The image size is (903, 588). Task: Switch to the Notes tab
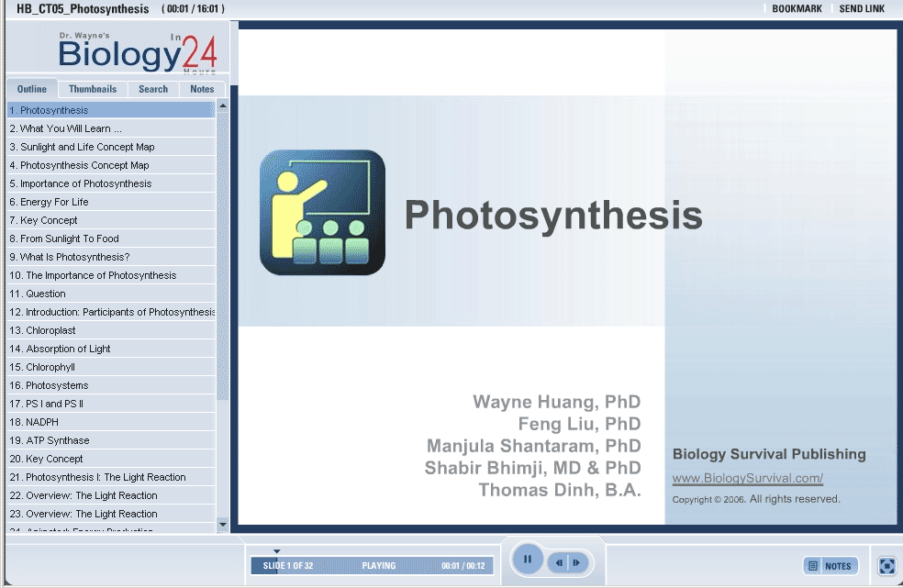click(x=202, y=89)
